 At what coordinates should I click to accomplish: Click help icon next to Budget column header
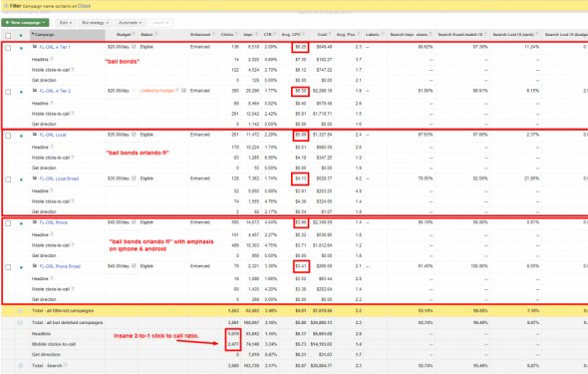(x=134, y=35)
